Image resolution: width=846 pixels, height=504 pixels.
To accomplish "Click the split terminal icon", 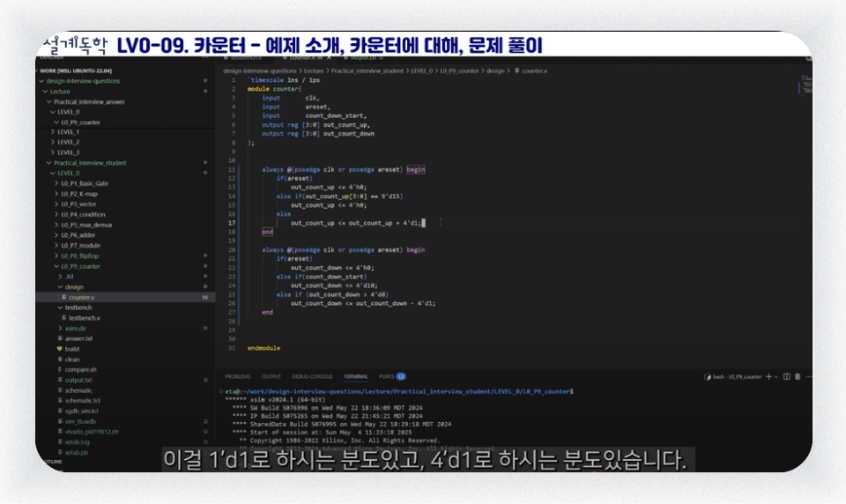I will (x=787, y=376).
